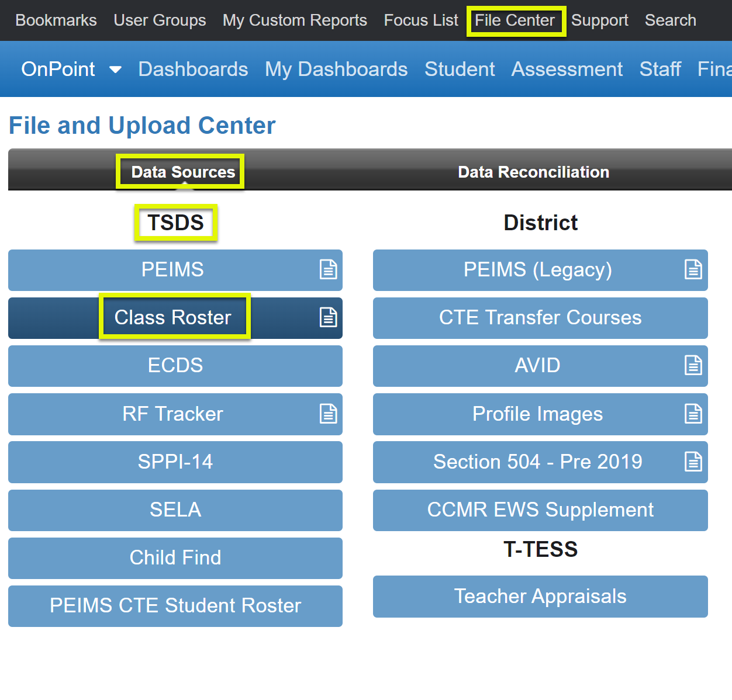Open CTE Transfer Courses
Viewport: 732px width, 700px height.
coord(540,317)
